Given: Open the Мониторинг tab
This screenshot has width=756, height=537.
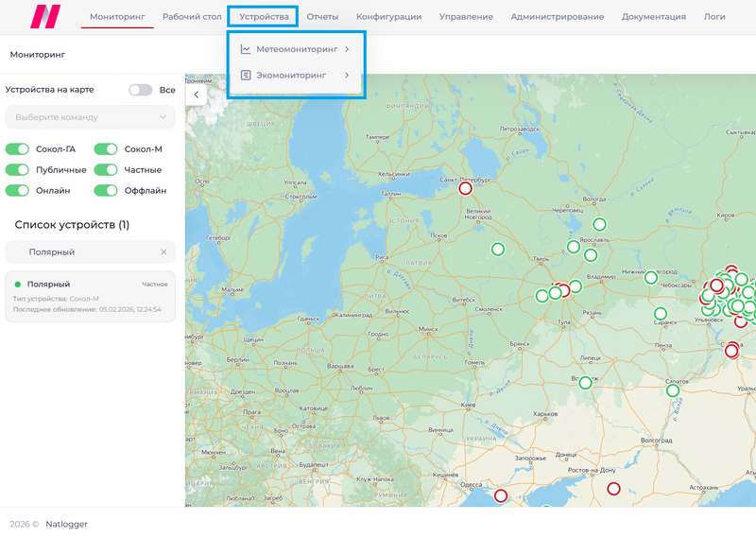Looking at the screenshot, I should (x=117, y=16).
